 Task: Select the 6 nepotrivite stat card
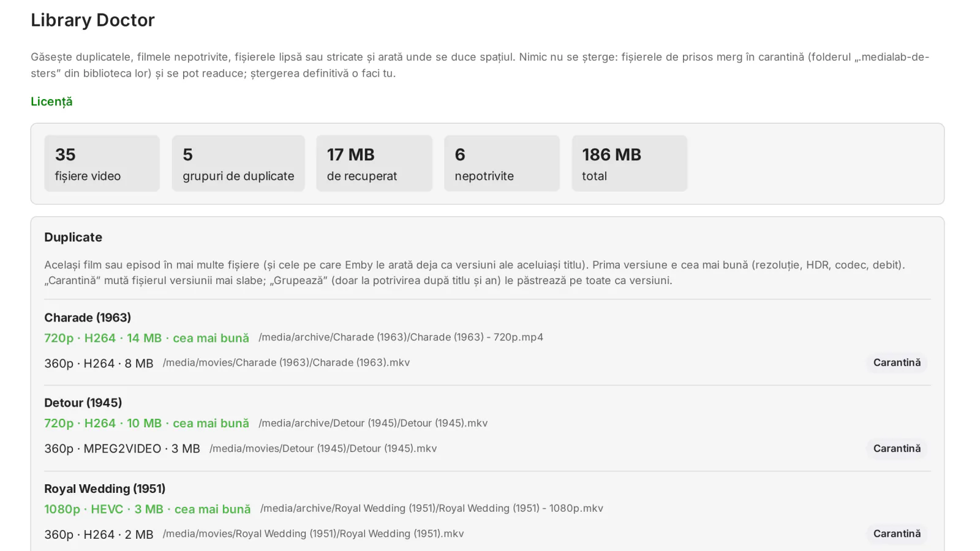click(502, 163)
